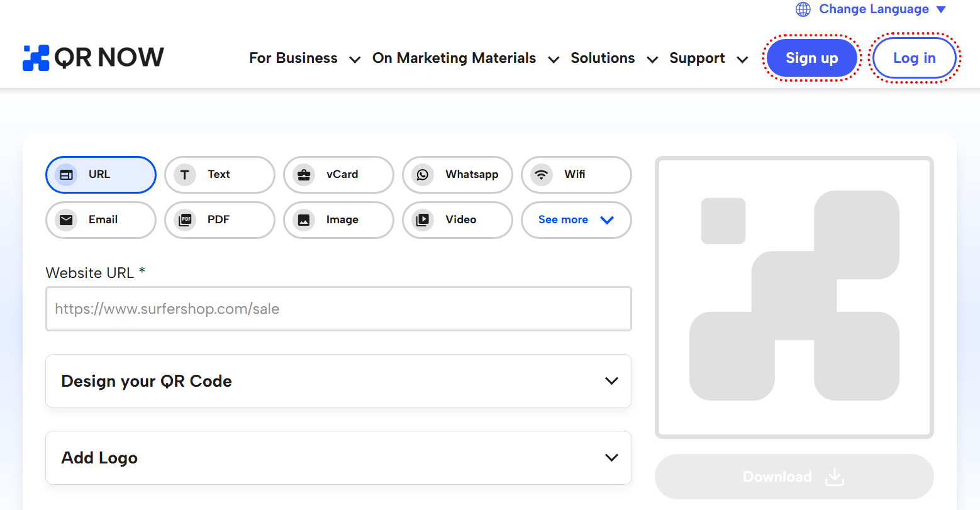Focus the Website URL input field
980x510 pixels.
click(x=338, y=309)
